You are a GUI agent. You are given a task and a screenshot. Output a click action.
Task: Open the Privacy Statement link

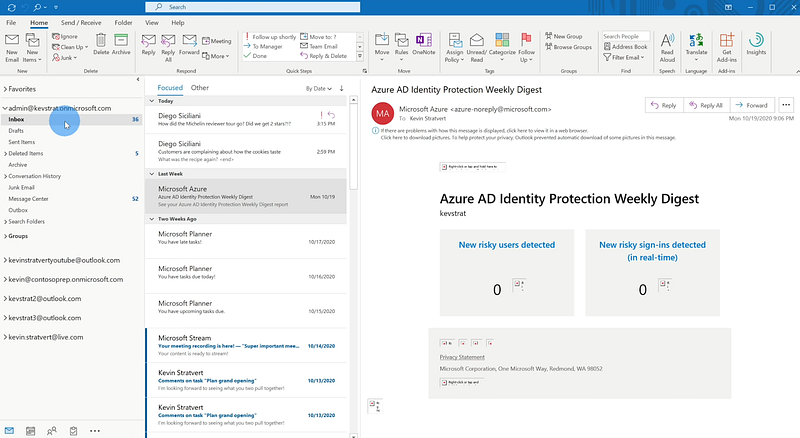(x=462, y=357)
